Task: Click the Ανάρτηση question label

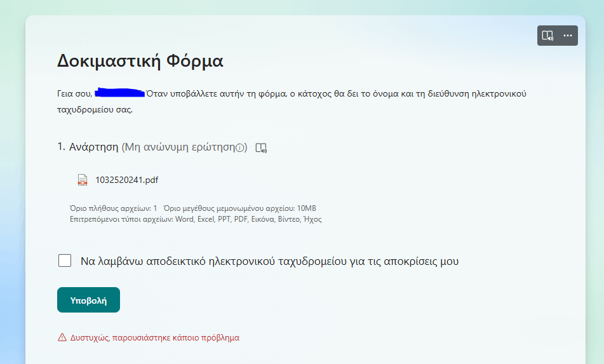Action: point(93,147)
